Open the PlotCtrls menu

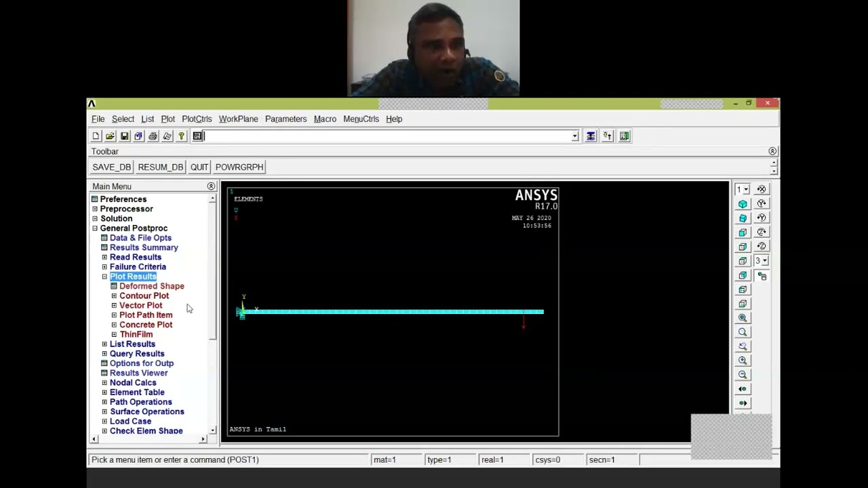[x=197, y=119]
